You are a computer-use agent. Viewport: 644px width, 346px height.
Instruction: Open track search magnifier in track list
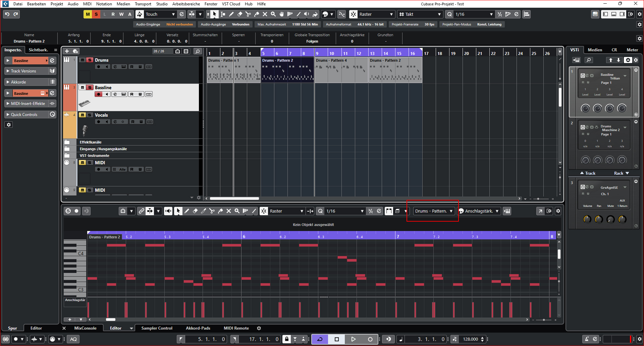point(198,51)
